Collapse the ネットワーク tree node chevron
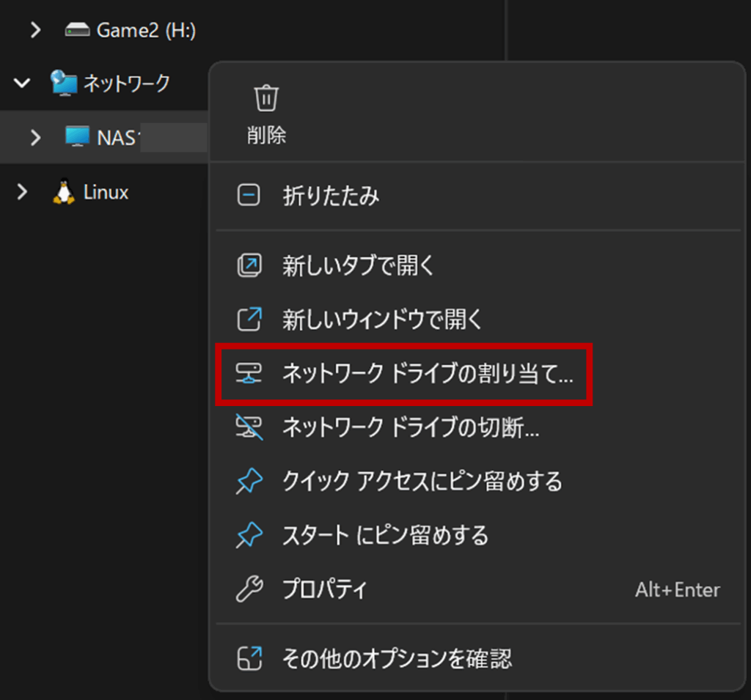751x700 pixels. [x=23, y=84]
